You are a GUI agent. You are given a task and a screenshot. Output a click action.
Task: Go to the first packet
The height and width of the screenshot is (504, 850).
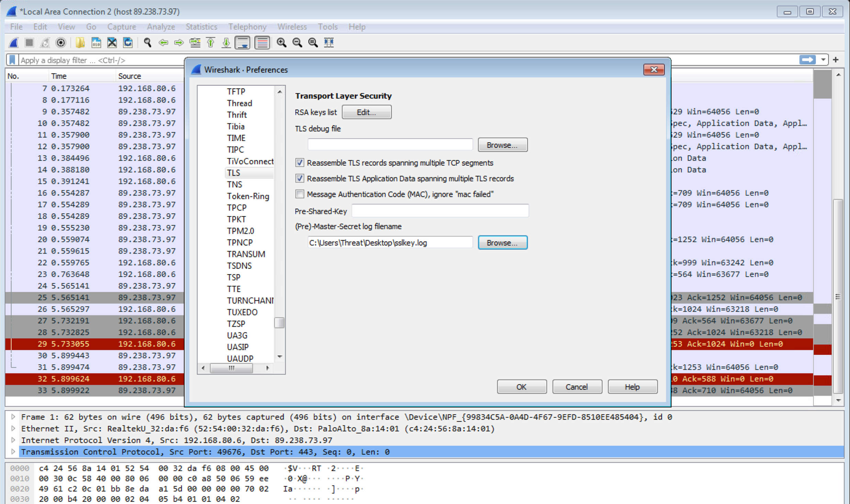(210, 43)
